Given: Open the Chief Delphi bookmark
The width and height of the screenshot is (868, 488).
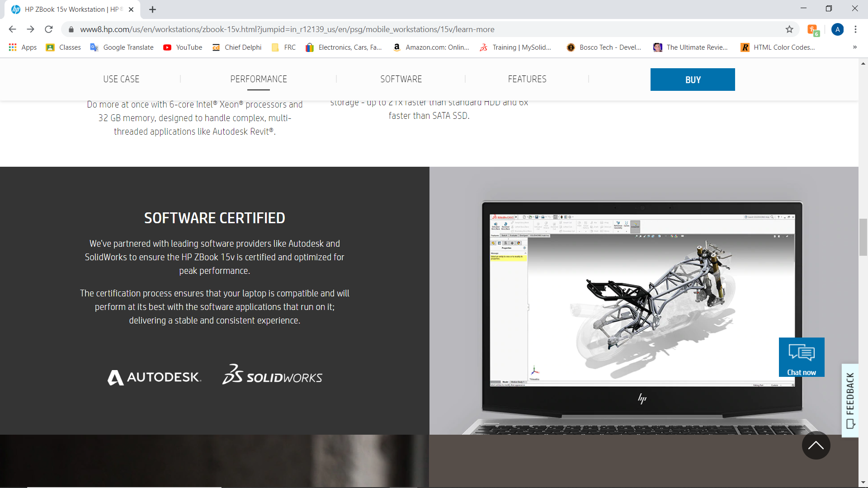Looking at the screenshot, I should (237, 47).
